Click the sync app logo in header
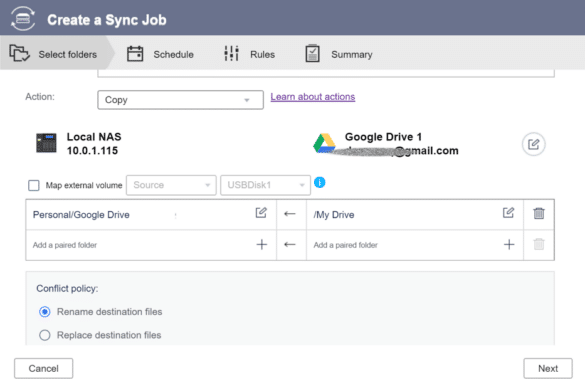This screenshot has width=585, height=390. 23,18
